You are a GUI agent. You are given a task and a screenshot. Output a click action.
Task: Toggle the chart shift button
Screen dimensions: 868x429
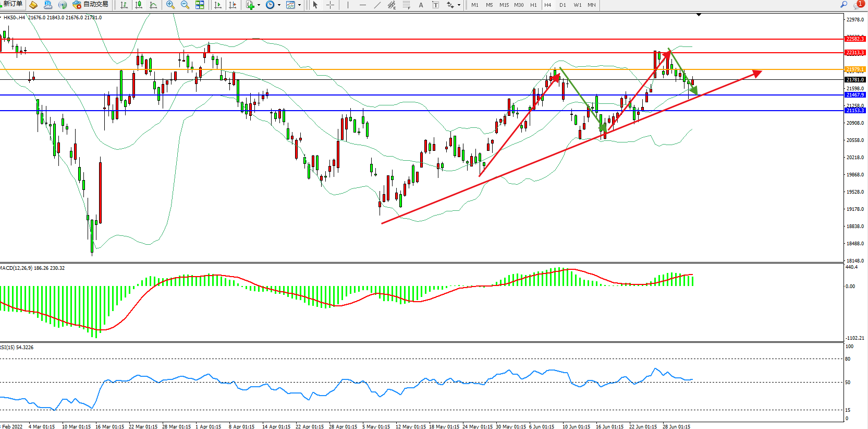[x=233, y=5]
